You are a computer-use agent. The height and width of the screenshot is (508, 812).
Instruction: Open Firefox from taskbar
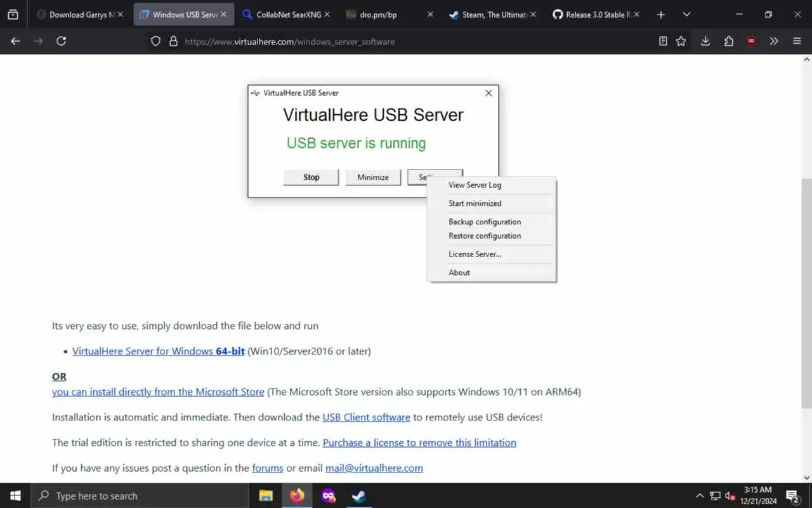click(x=297, y=496)
